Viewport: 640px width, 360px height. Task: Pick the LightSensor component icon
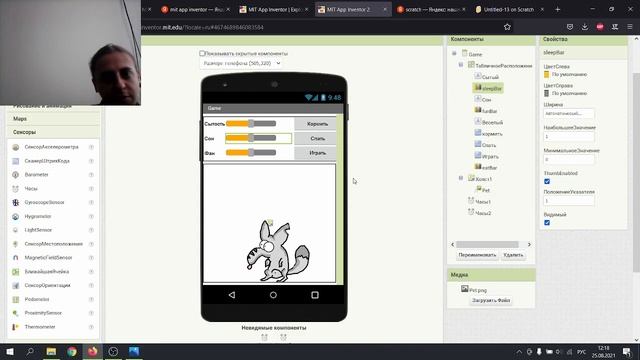tap(16, 230)
